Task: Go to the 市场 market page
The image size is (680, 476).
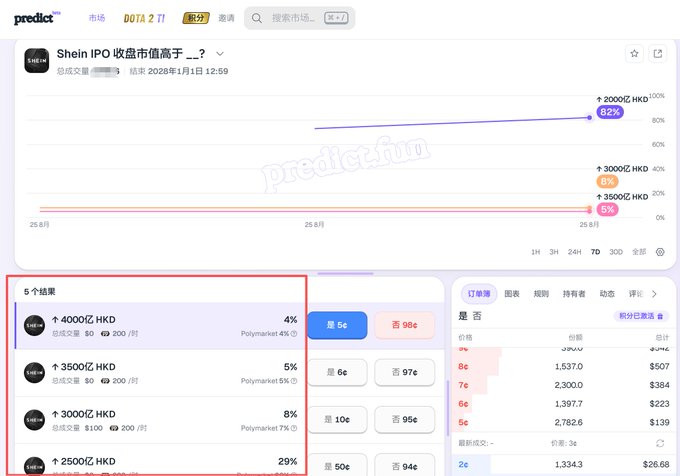Action: tap(97, 18)
